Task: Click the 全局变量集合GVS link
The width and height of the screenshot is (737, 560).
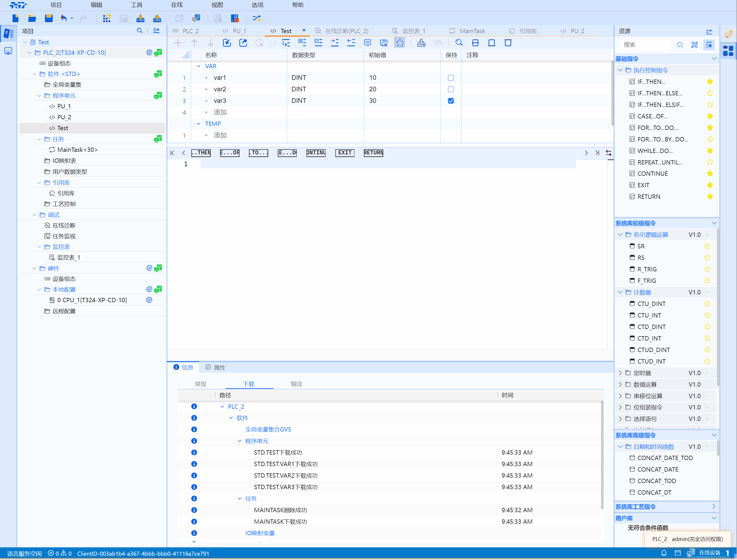Action: [268, 429]
